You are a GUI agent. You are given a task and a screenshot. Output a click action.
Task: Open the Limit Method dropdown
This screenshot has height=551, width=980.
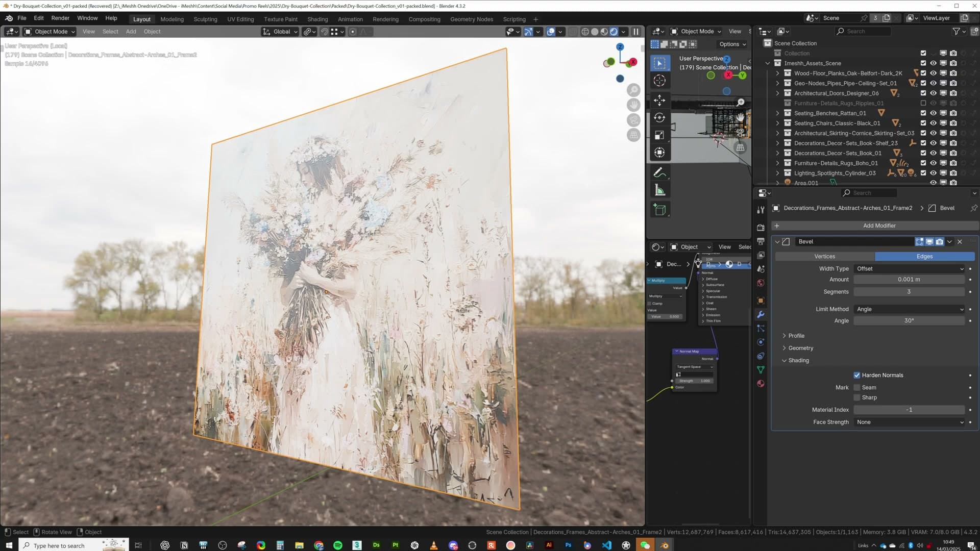click(x=910, y=309)
